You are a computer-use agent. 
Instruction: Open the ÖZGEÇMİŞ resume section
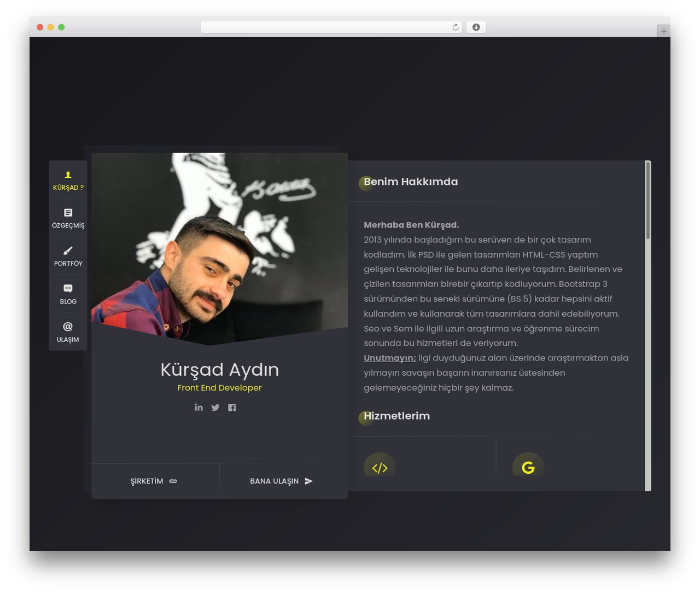(x=68, y=218)
